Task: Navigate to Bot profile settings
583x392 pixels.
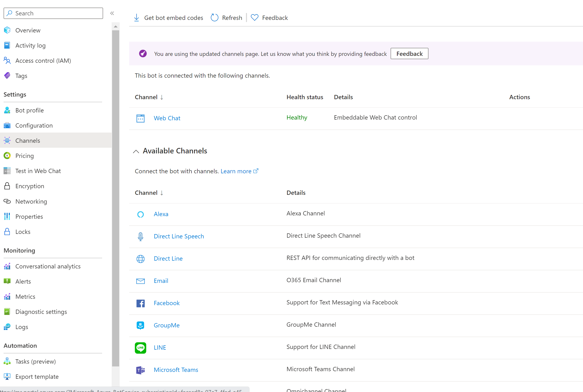Action: point(30,110)
